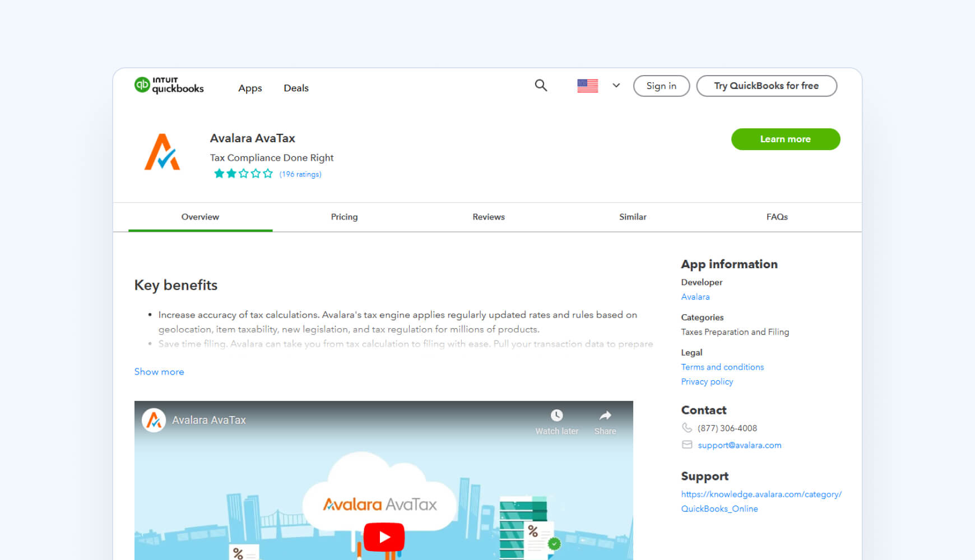The height and width of the screenshot is (560, 975).
Task: Click the Watch later clock icon
Action: [556, 415]
